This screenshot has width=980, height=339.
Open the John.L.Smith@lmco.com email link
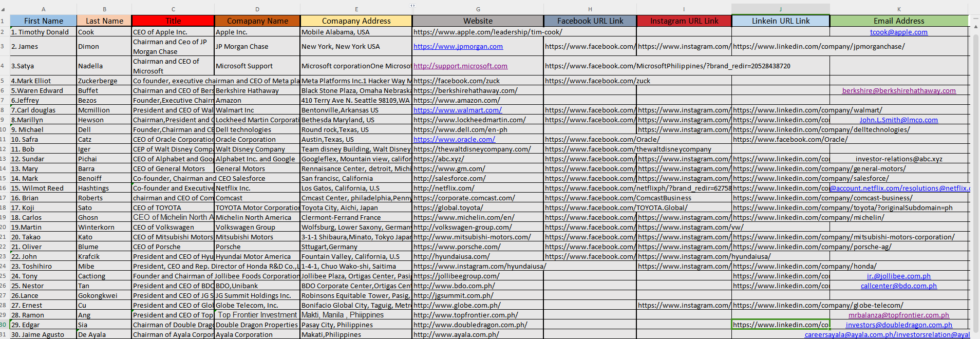point(899,120)
